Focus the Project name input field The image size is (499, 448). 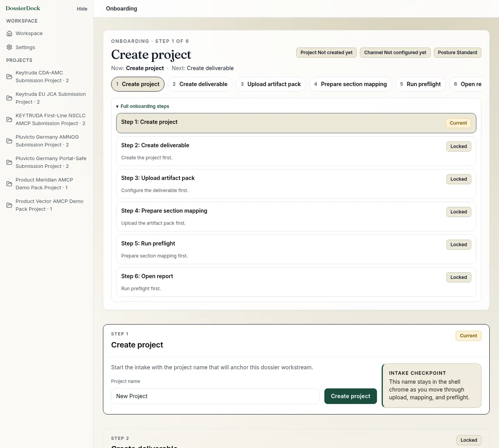tap(215, 396)
